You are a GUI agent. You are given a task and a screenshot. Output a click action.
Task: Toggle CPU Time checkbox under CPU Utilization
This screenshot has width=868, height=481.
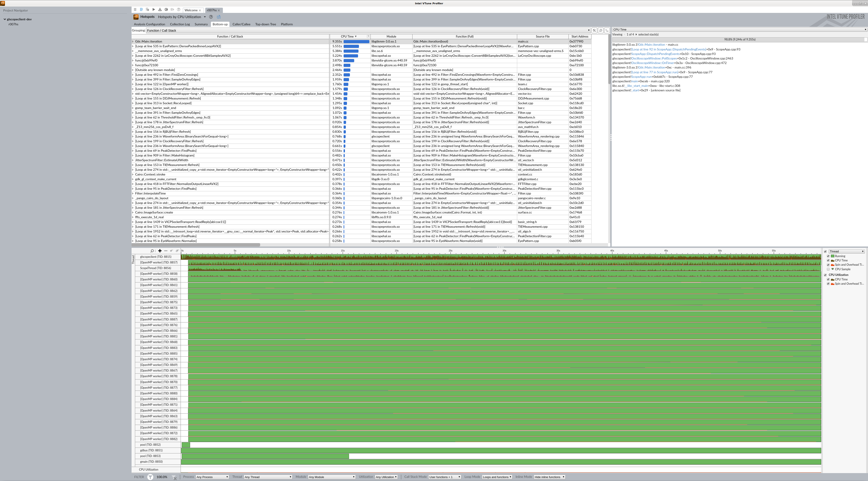click(x=828, y=280)
